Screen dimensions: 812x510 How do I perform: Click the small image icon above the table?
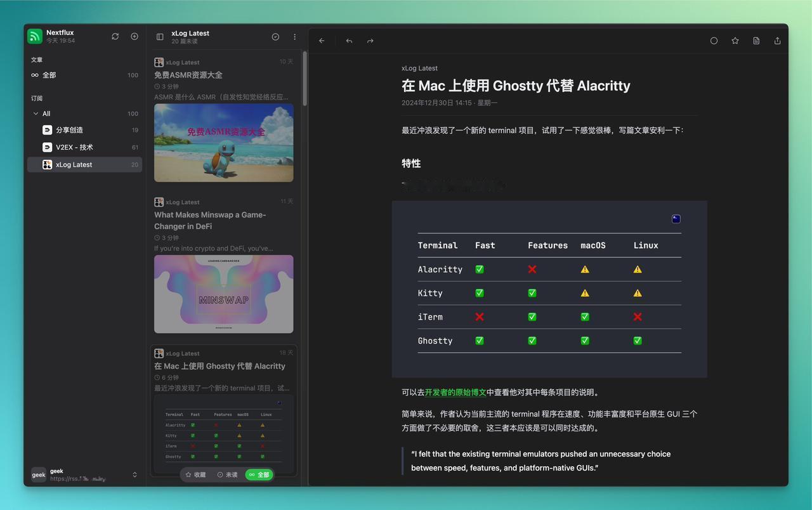(676, 219)
